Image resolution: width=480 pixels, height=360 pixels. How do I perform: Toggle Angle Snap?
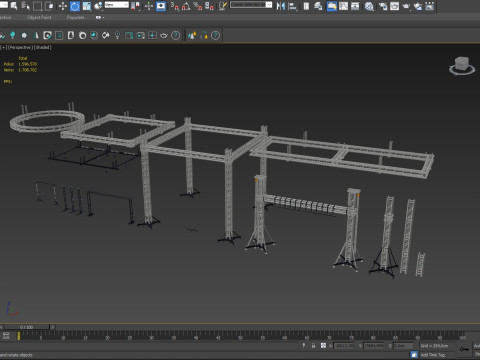(186, 6)
